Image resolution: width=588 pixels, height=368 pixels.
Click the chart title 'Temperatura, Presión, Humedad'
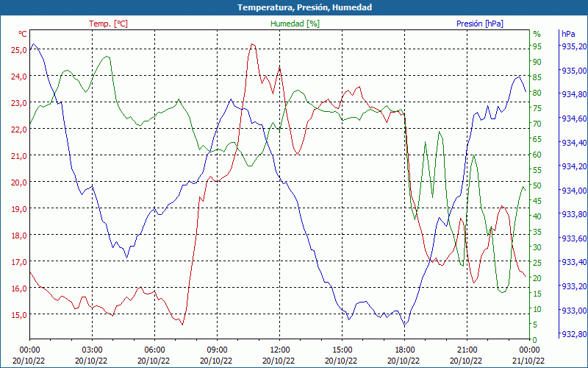[x=304, y=7]
